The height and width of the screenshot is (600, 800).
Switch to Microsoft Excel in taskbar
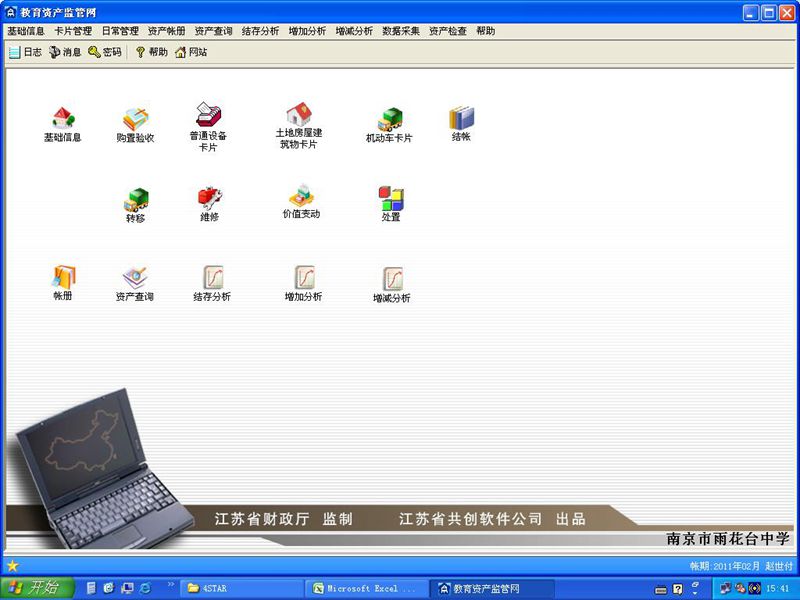point(365,588)
